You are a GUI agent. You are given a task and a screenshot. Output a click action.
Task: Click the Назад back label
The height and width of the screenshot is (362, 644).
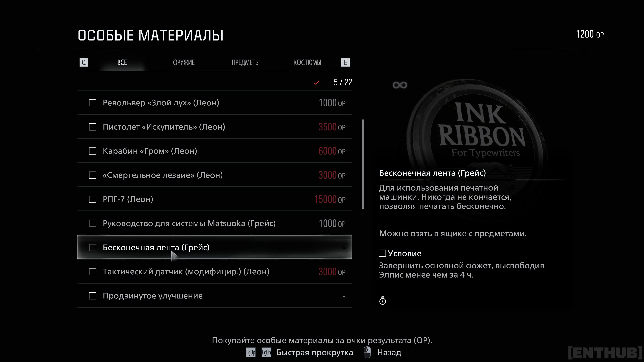[389, 352]
